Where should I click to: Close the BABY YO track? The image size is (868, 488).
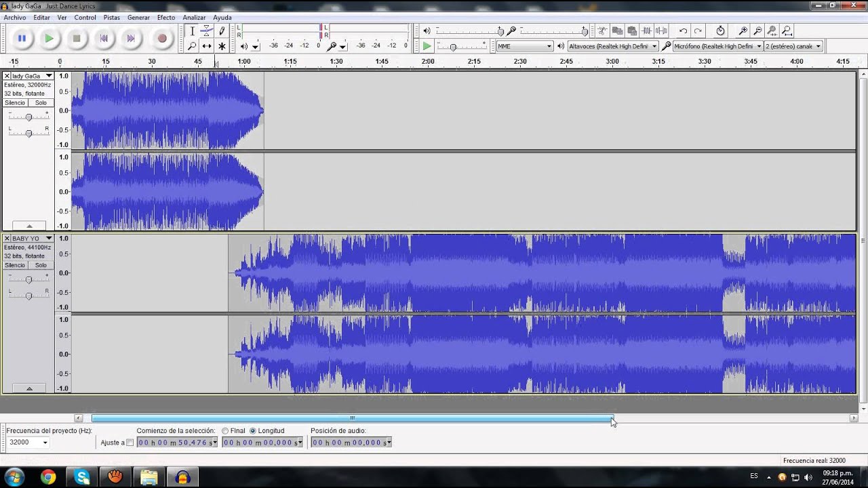pos(7,239)
